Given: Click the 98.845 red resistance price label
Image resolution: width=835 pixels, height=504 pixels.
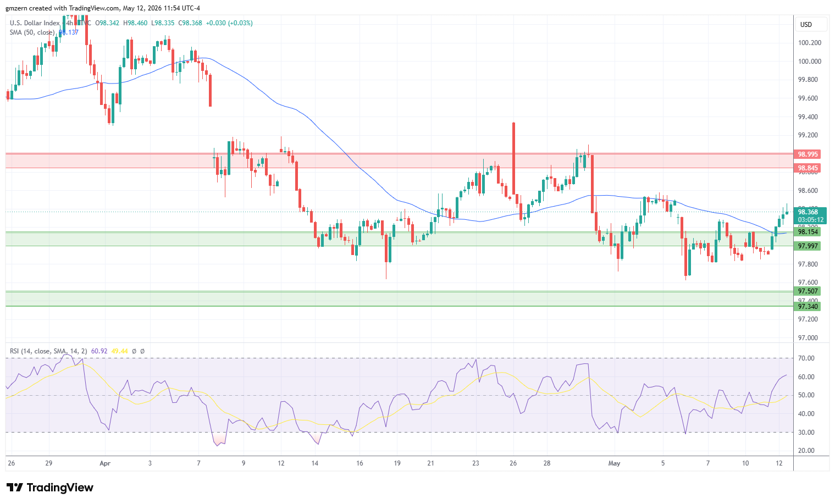Looking at the screenshot, I should (808, 168).
